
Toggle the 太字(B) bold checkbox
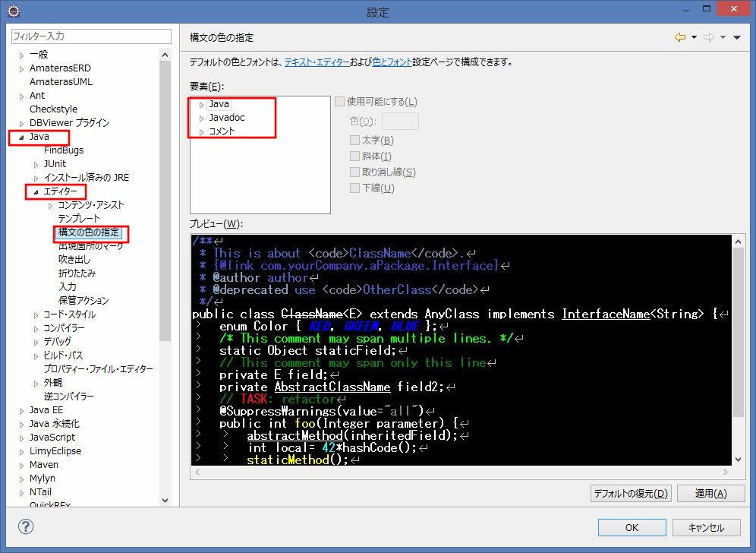pos(355,141)
